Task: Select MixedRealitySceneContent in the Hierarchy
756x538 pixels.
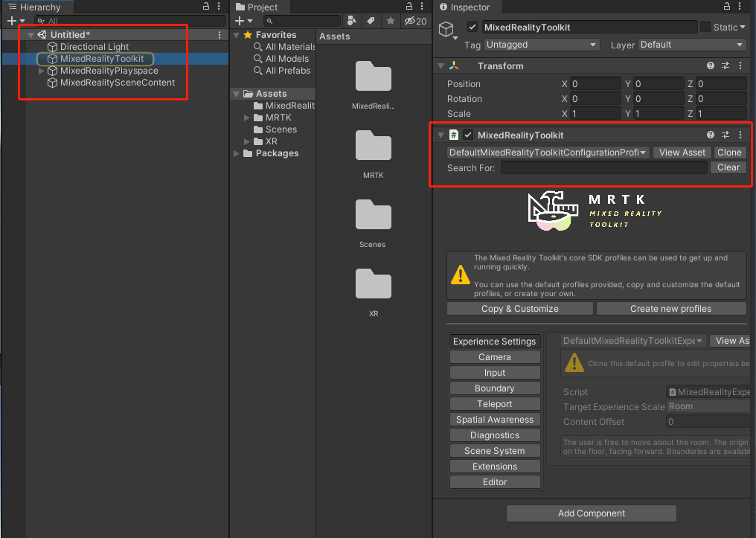Action: [x=117, y=83]
